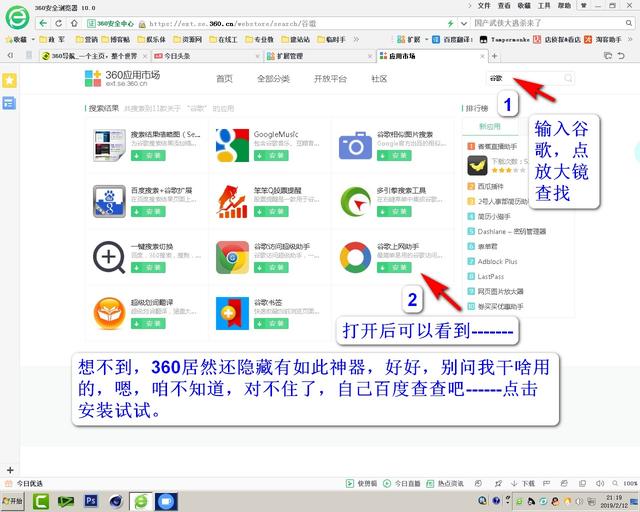Open Dashlane 密码管理器 ranking entry
This screenshot has height=512, width=640.
click(511, 231)
